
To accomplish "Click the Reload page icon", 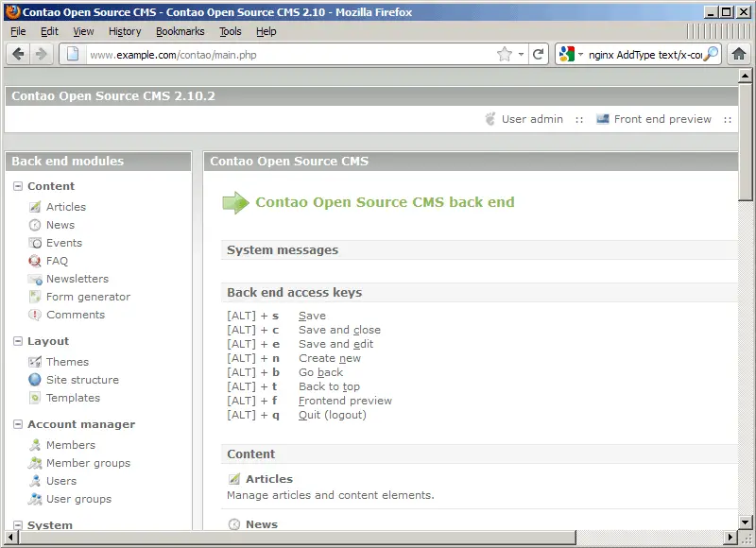I will (539, 54).
